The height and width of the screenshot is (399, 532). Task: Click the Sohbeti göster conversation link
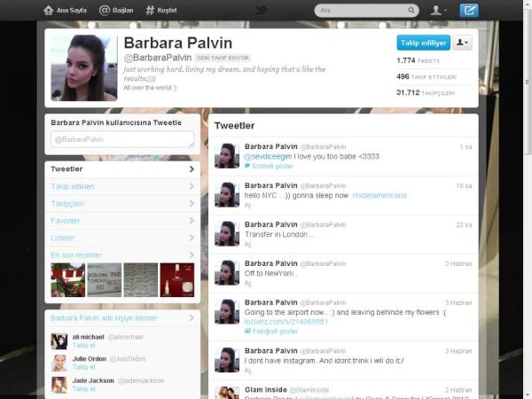coord(269,166)
